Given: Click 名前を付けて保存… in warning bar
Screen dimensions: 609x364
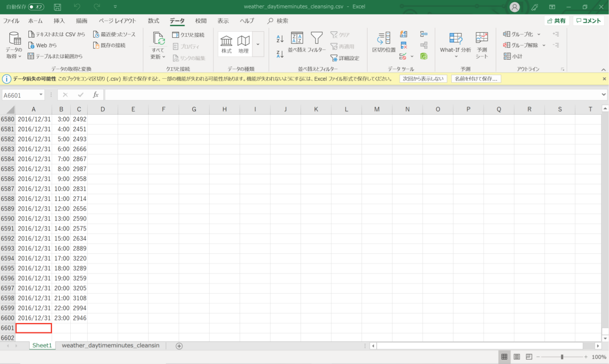Looking at the screenshot, I should click(x=476, y=79).
